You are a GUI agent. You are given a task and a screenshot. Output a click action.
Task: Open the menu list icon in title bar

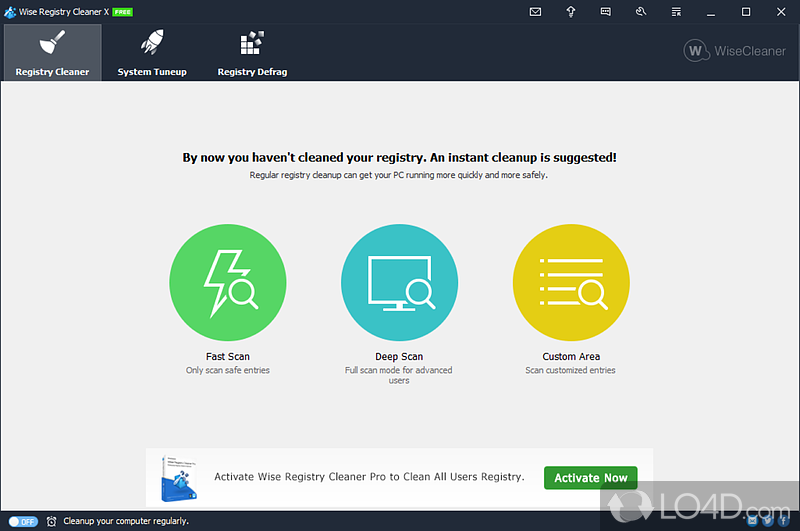click(676, 12)
